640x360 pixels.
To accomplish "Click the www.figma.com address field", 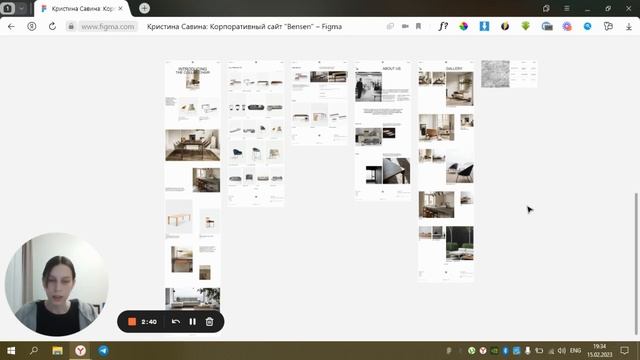I will point(108,27).
